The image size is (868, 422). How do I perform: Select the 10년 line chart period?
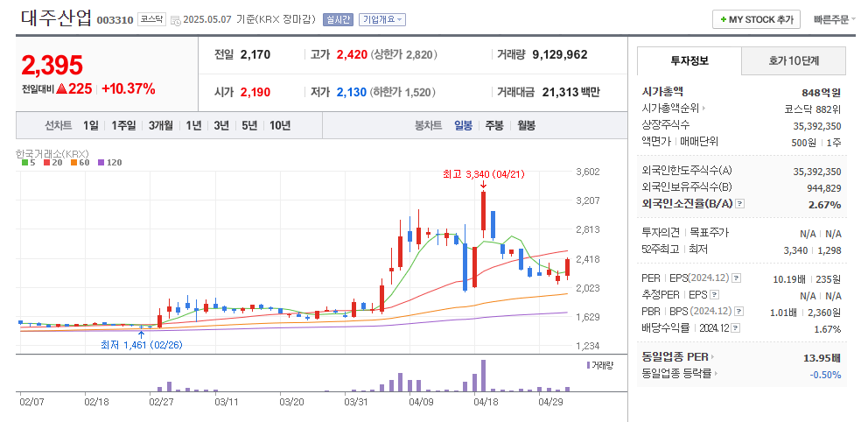point(280,126)
